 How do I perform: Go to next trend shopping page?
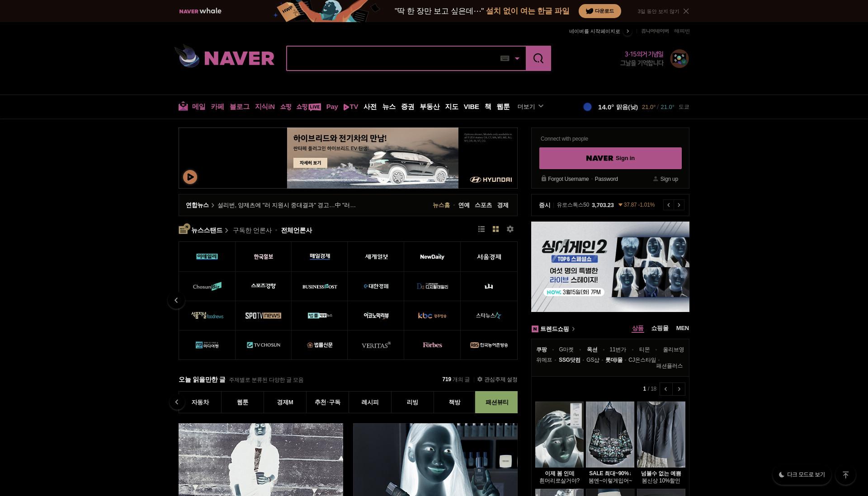(x=679, y=389)
